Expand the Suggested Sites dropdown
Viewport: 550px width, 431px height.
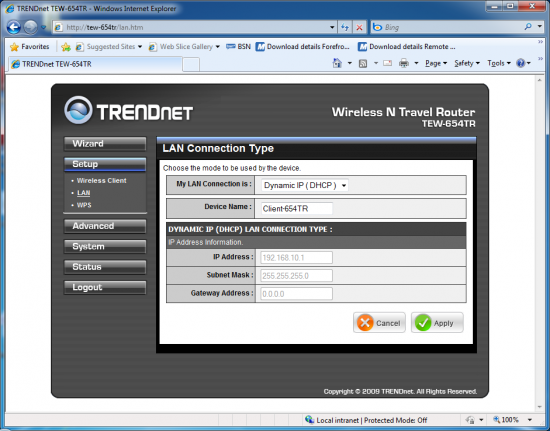coord(140,47)
